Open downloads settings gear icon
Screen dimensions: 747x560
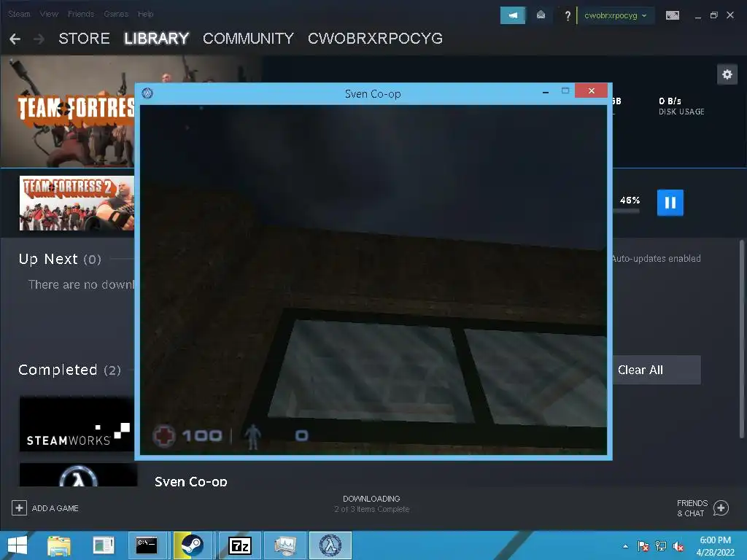click(727, 74)
